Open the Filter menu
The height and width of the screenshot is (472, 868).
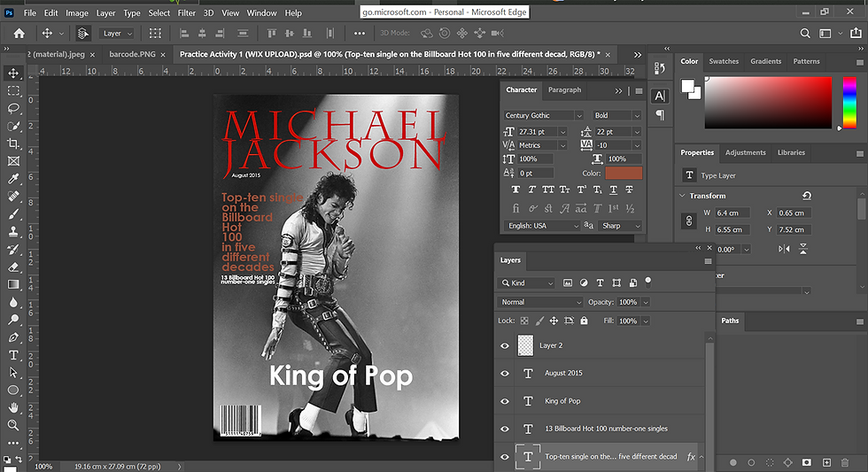[x=186, y=13]
